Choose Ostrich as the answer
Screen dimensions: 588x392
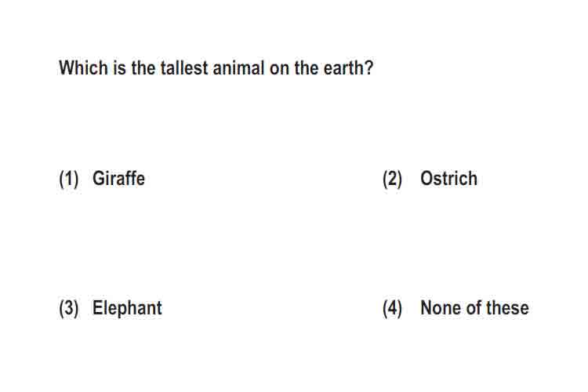tap(449, 179)
